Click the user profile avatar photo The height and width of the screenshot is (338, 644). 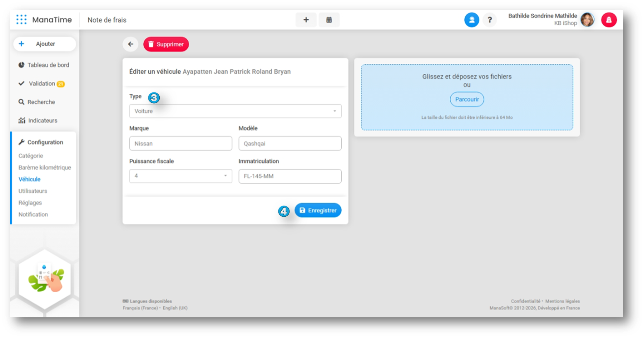pyautogui.click(x=587, y=20)
